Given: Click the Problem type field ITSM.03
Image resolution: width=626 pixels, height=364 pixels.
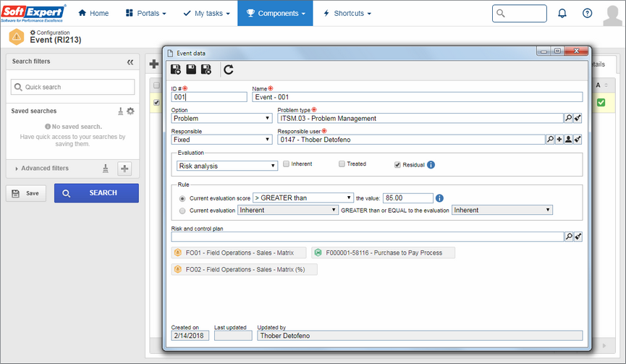Looking at the screenshot, I should pos(420,118).
